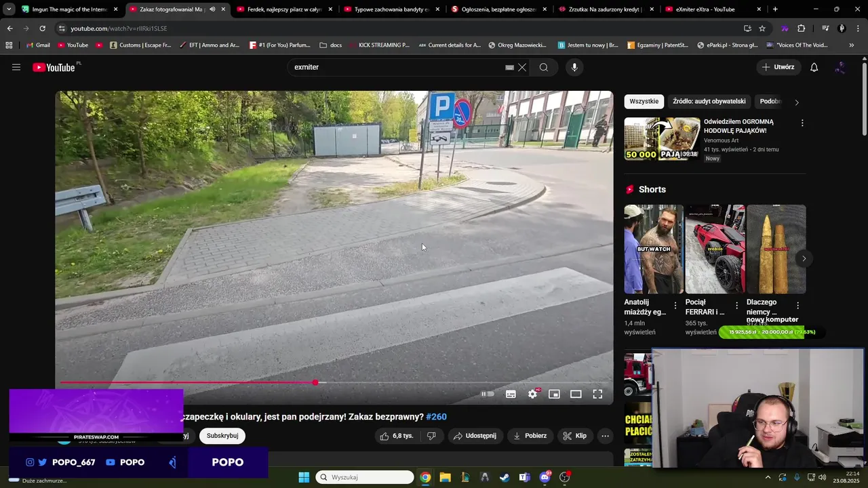Open the Anatolij miażdży Short thumbnail
This screenshot has width=868, height=488.
click(x=654, y=249)
